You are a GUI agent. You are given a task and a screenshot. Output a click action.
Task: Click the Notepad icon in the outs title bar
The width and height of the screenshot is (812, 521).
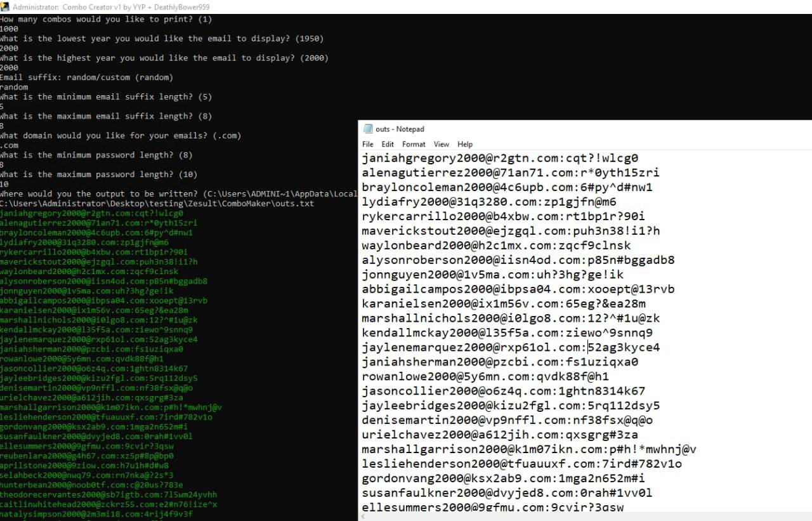click(368, 129)
